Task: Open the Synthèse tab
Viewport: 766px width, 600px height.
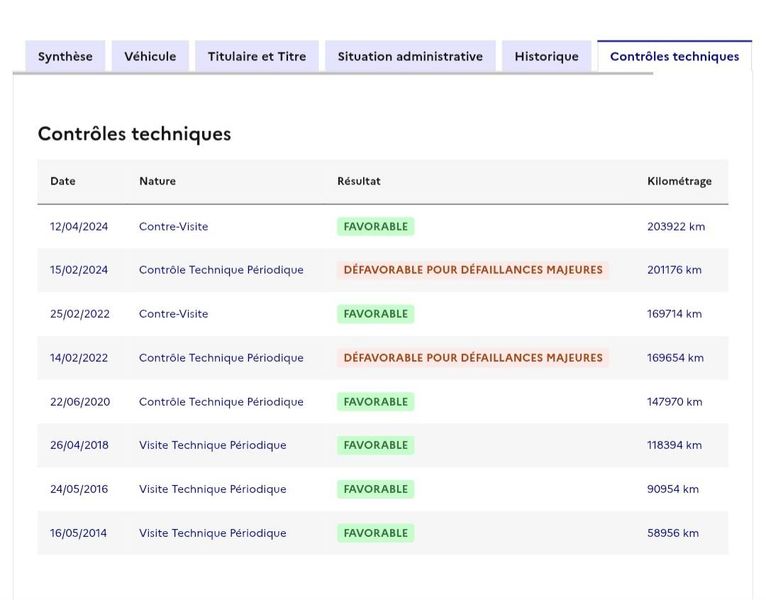Action: click(65, 57)
